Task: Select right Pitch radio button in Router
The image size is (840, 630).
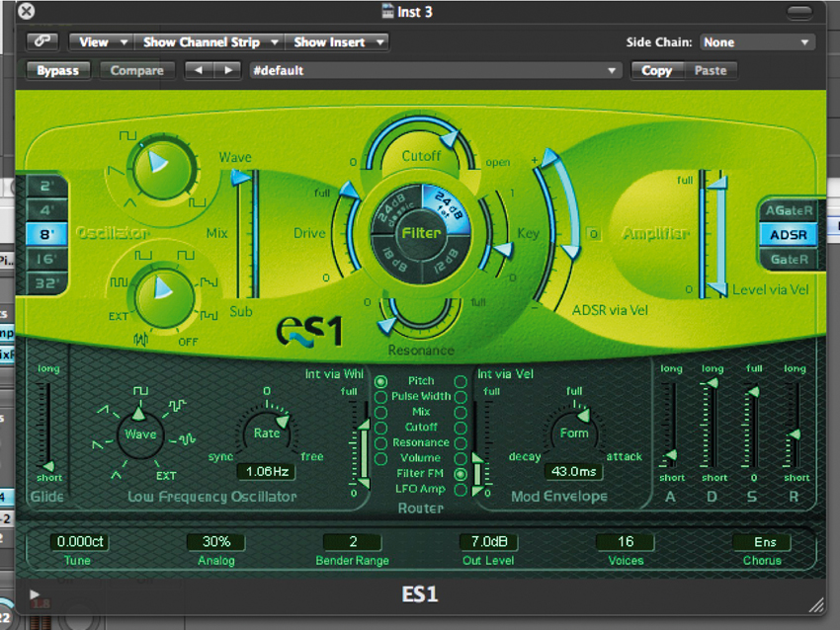Action: click(461, 381)
